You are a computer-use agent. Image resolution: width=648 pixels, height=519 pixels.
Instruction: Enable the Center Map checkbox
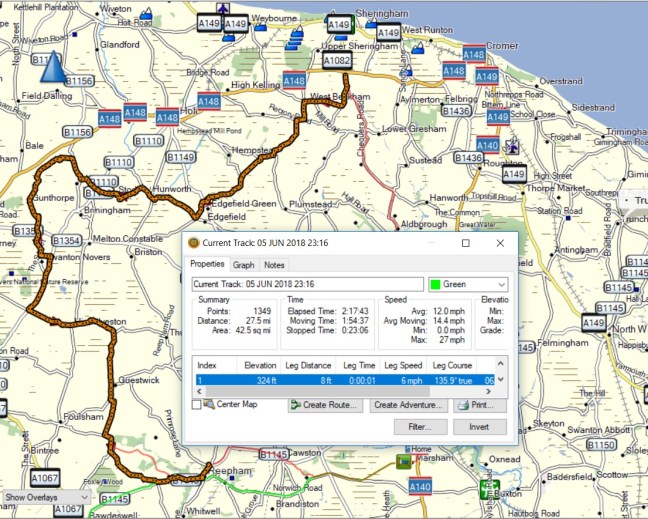pos(197,405)
